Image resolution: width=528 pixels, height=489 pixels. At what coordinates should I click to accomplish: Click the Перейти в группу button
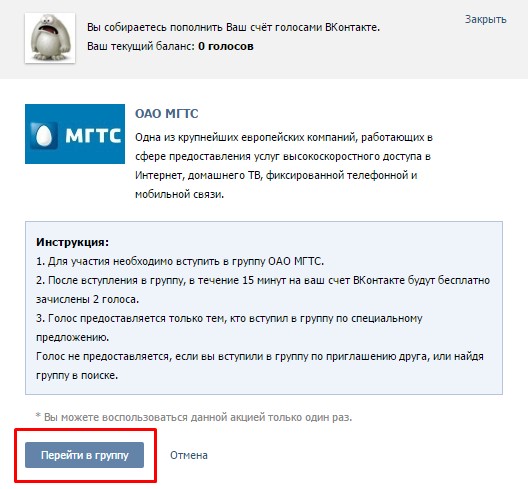(x=84, y=455)
